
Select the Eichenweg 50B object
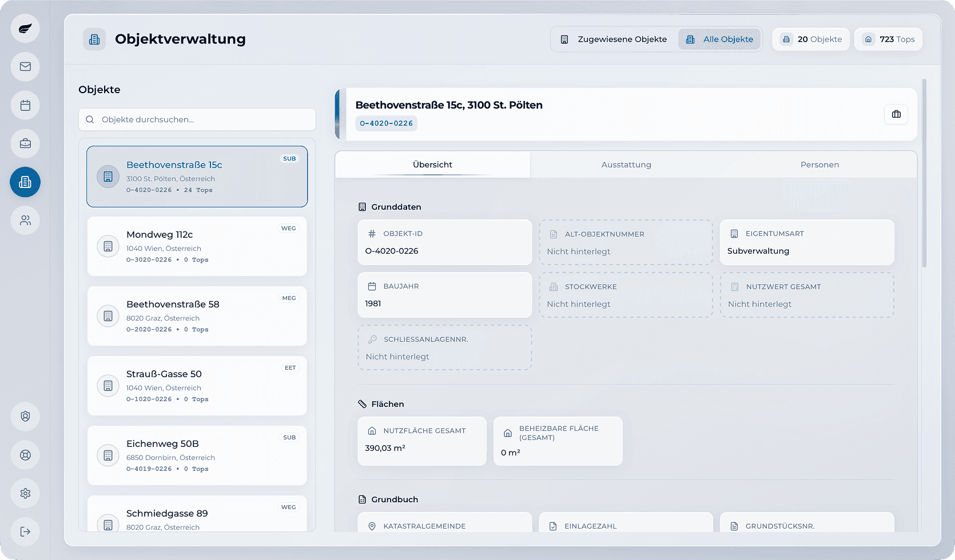pyautogui.click(x=197, y=455)
